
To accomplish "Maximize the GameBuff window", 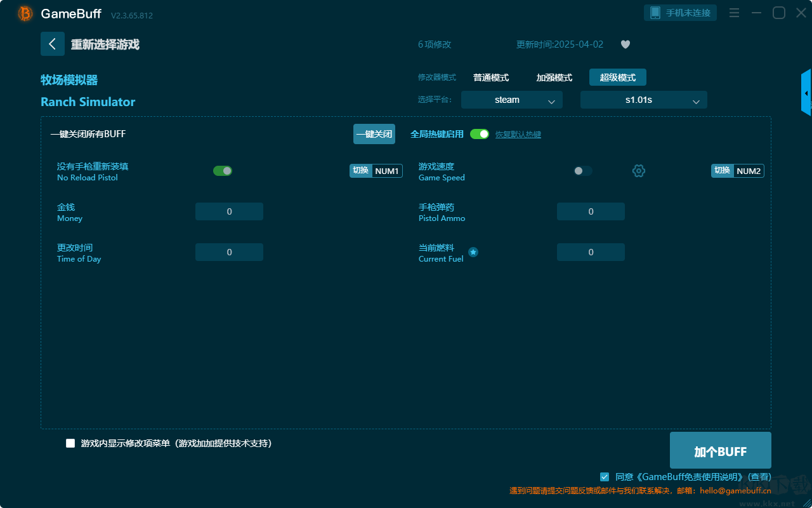I will pos(779,13).
